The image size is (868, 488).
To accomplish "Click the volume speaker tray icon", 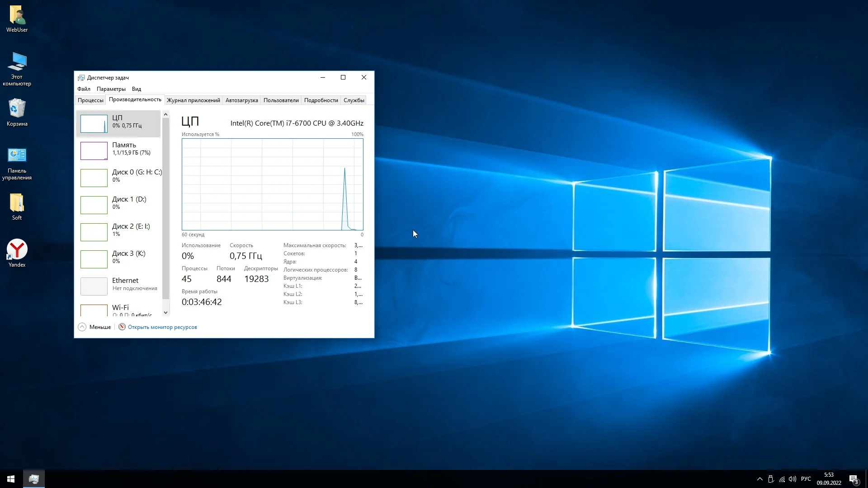I will [x=793, y=479].
